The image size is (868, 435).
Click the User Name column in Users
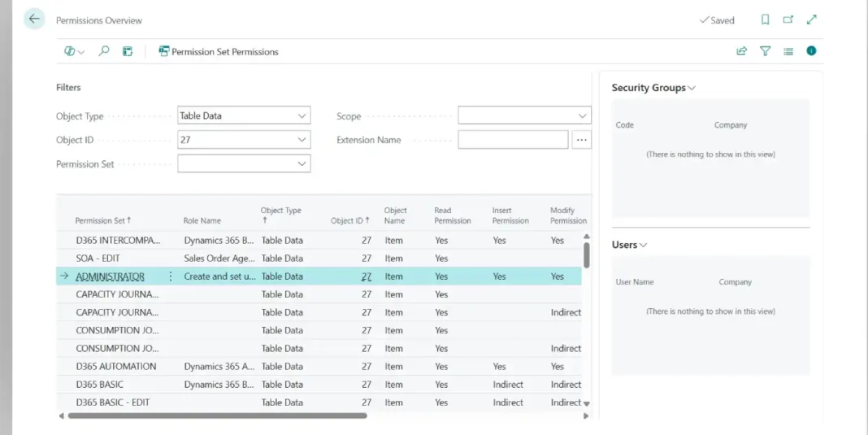[x=635, y=281]
